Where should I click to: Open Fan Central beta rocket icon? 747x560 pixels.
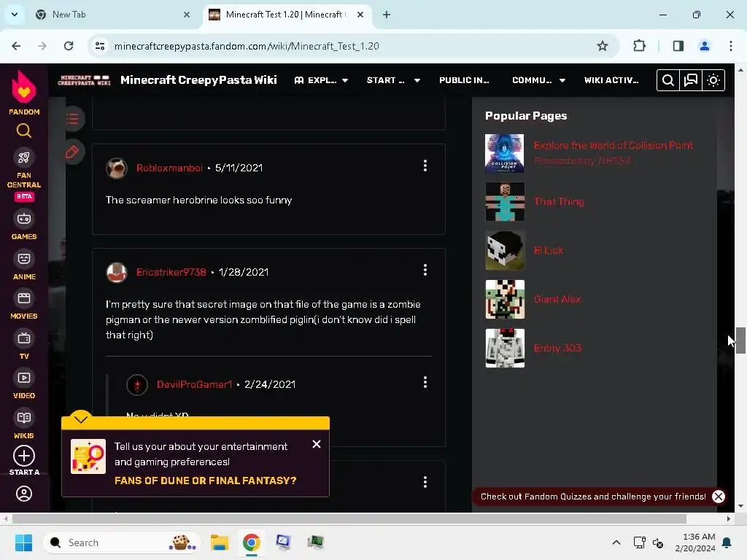tap(24, 157)
